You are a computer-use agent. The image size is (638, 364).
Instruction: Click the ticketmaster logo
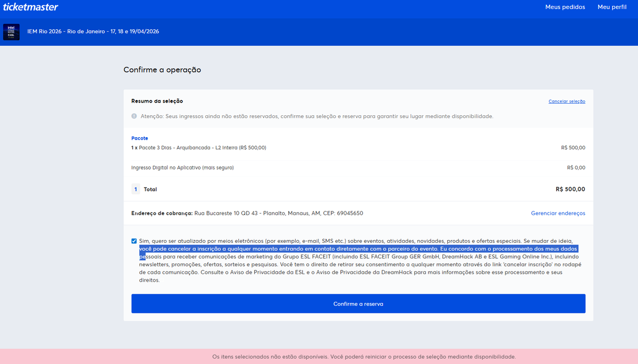(x=30, y=7)
